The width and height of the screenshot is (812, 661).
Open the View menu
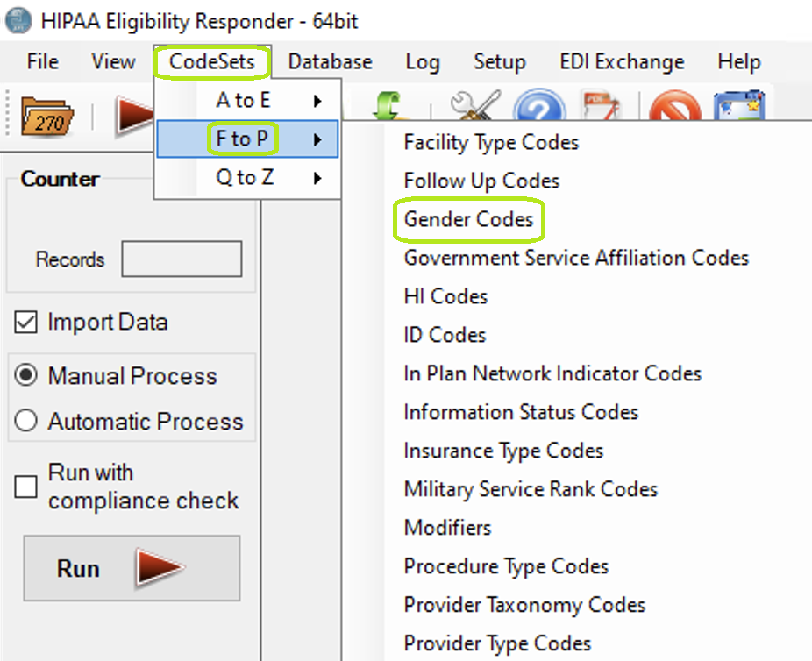coord(113,61)
